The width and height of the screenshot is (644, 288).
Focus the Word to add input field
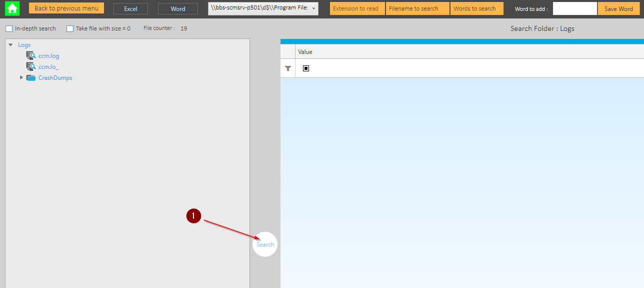[x=574, y=8]
